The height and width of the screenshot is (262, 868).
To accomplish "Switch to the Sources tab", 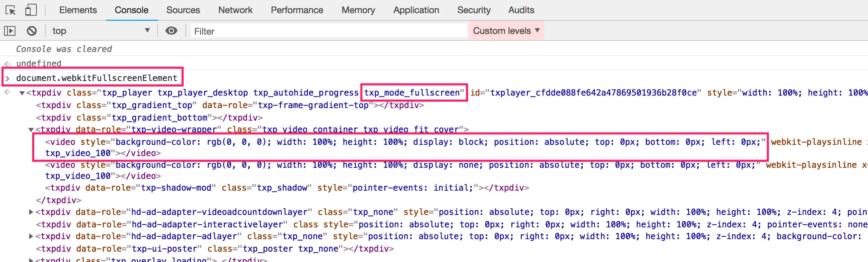I will (x=183, y=10).
